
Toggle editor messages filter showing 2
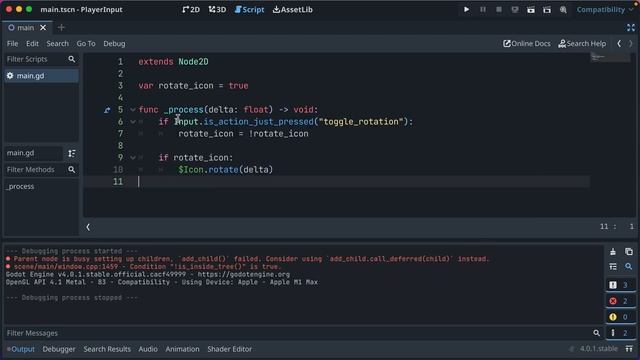pos(620,333)
